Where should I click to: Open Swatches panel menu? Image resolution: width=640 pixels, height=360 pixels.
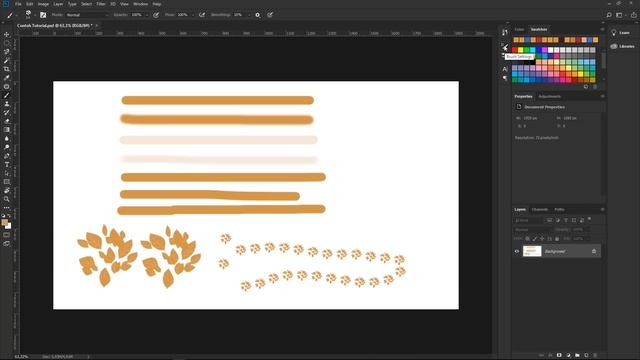click(602, 29)
